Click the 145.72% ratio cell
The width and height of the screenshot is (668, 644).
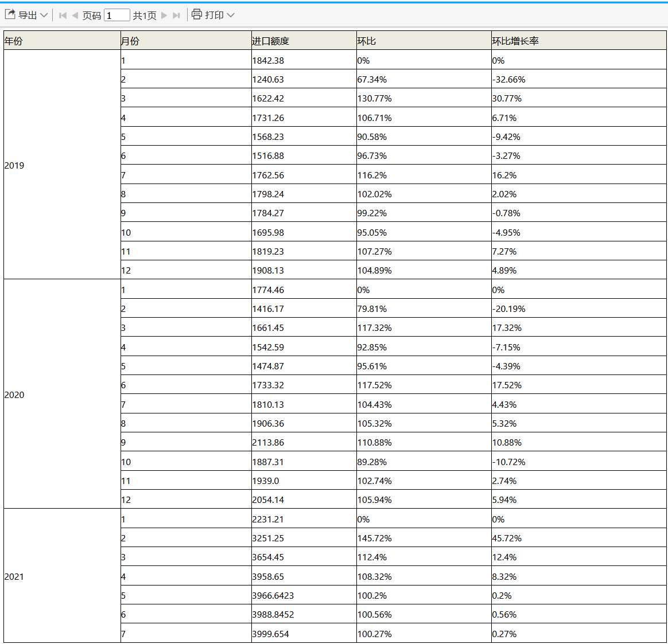pos(424,537)
